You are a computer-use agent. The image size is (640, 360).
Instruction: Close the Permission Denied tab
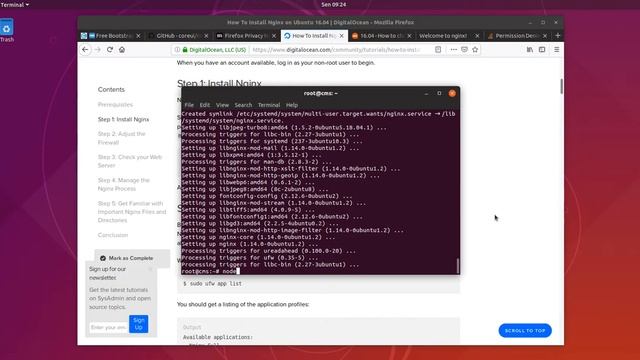click(x=545, y=36)
